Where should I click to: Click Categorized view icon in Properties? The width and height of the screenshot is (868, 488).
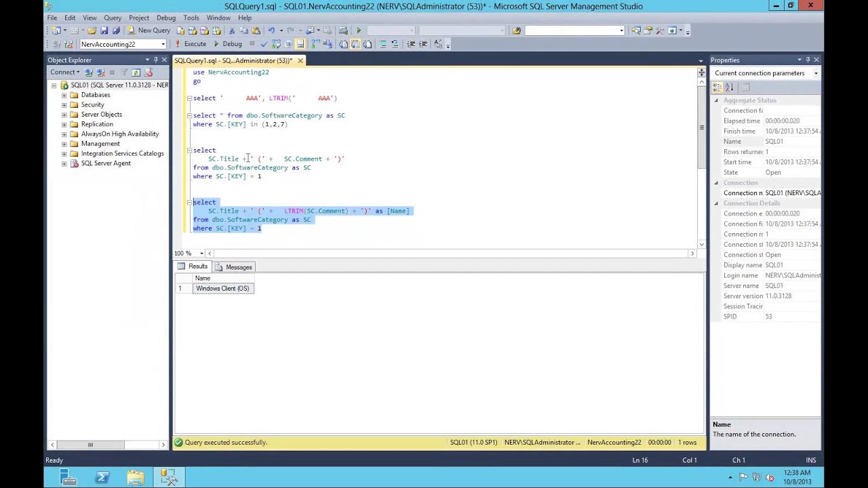[x=717, y=87]
